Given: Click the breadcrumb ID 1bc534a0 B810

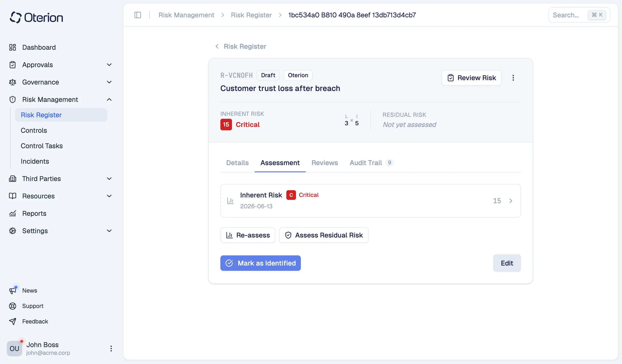Looking at the screenshot, I should pos(352,15).
